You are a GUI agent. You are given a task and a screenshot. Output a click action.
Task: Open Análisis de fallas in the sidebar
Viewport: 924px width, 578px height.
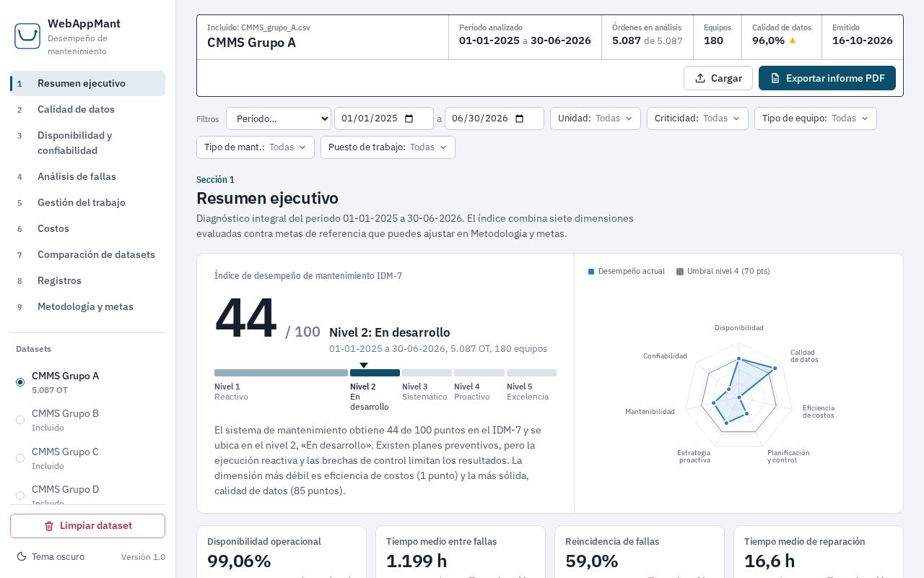(87, 176)
